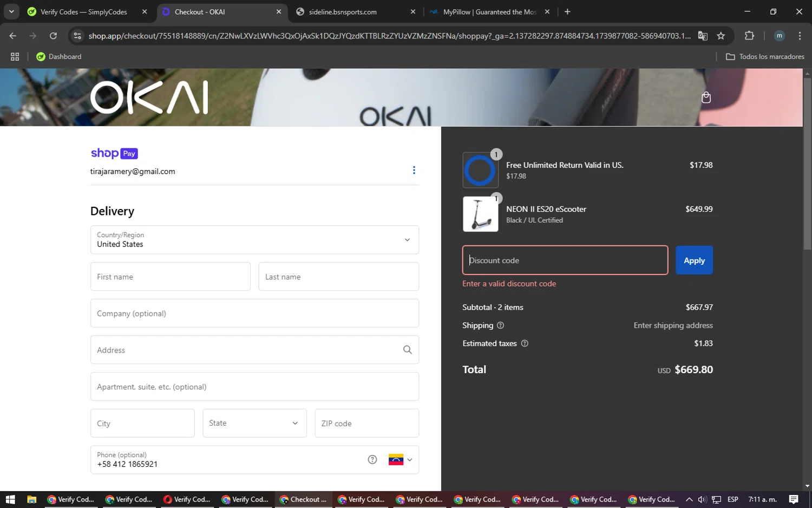The height and width of the screenshot is (508, 812).
Task: Open File Explorer from taskbar
Action: click(31, 499)
